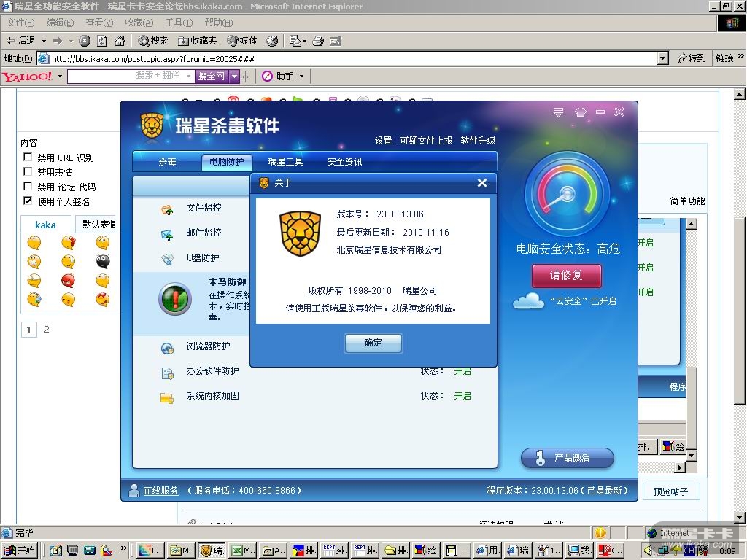Insert the heart-eyes emoticon
The image size is (747, 560).
tap(102, 300)
